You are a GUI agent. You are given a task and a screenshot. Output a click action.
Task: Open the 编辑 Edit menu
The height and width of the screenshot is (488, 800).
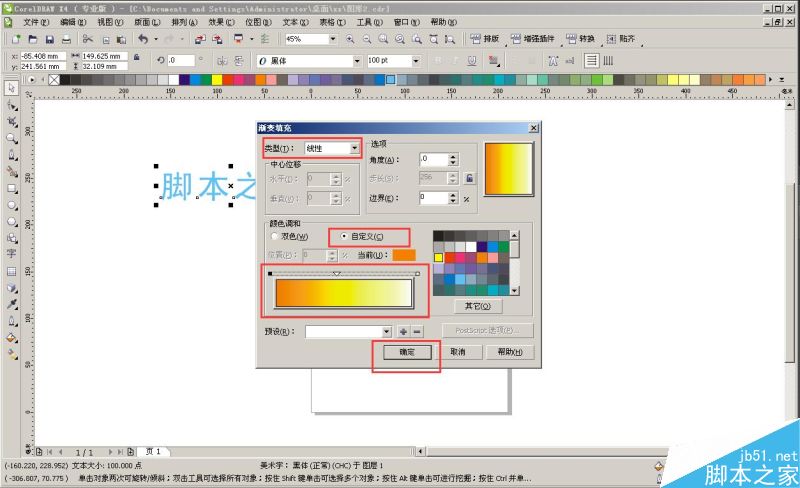click(x=73, y=22)
